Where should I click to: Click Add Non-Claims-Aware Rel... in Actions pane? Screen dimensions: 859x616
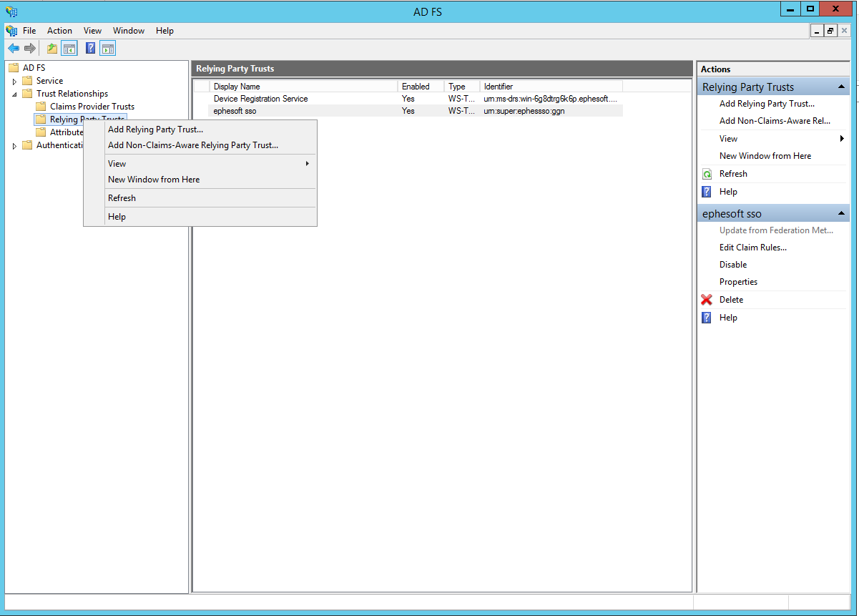click(774, 121)
